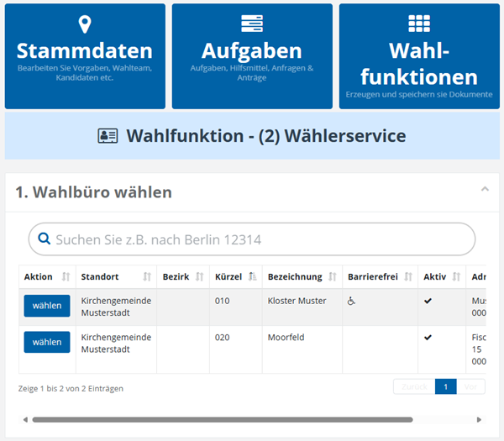Collapse the Wahlbüro wählen panel

pyautogui.click(x=485, y=190)
